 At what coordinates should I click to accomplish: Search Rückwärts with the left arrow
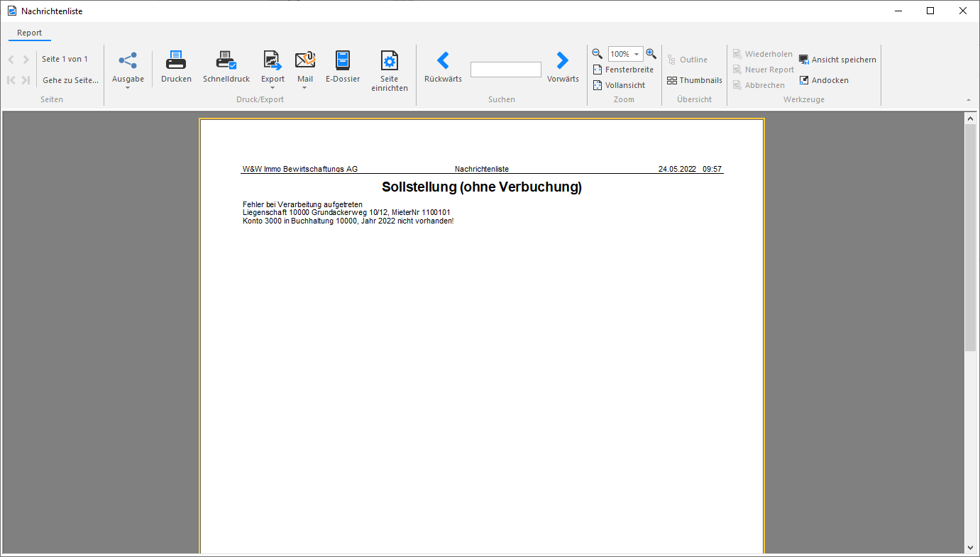click(x=443, y=60)
